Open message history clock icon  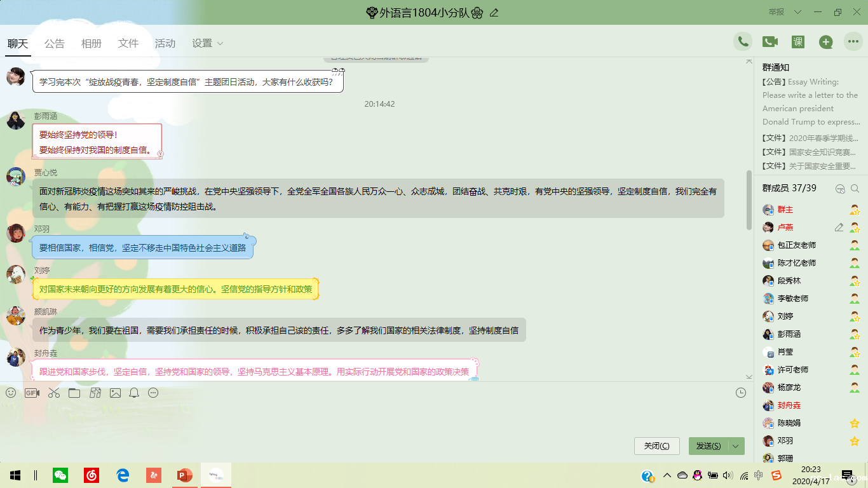[740, 393]
